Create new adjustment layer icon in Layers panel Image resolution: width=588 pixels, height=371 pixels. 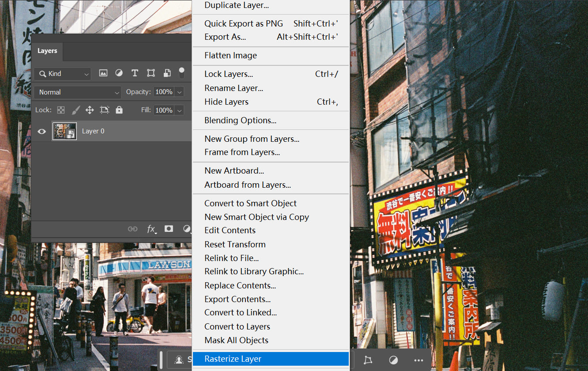point(187,228)
